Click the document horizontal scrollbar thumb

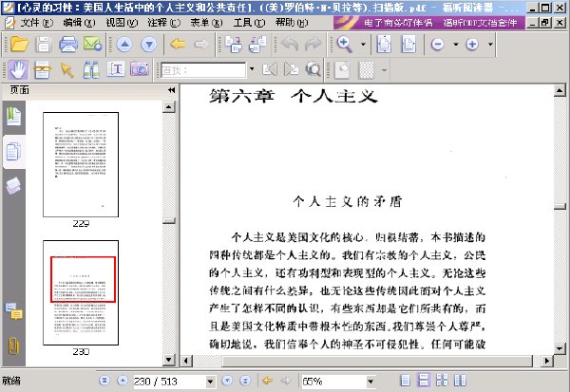(377, 361)
